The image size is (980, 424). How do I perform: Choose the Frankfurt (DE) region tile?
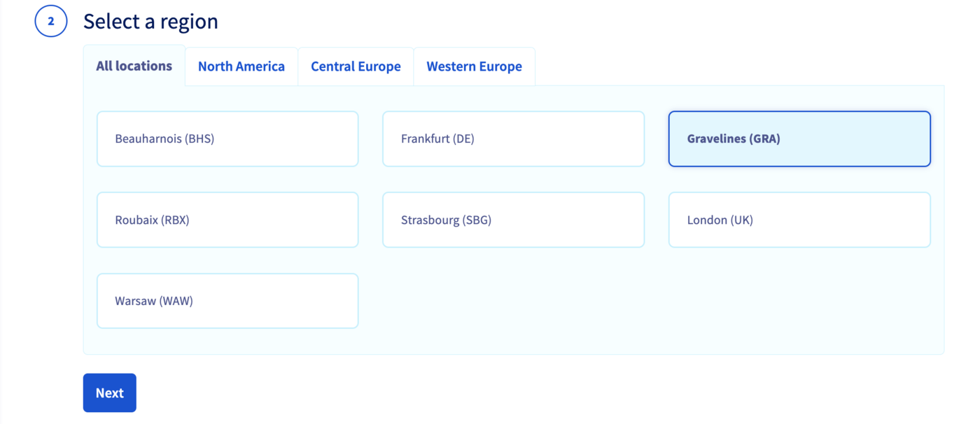[x=513, y=139]
